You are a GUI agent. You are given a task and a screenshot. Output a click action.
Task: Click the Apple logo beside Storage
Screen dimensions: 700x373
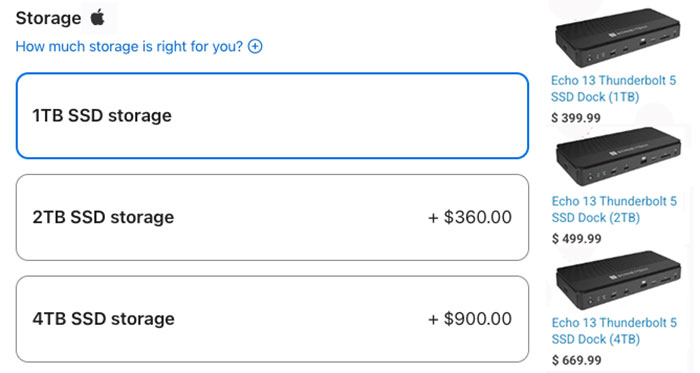coord(98,18)
